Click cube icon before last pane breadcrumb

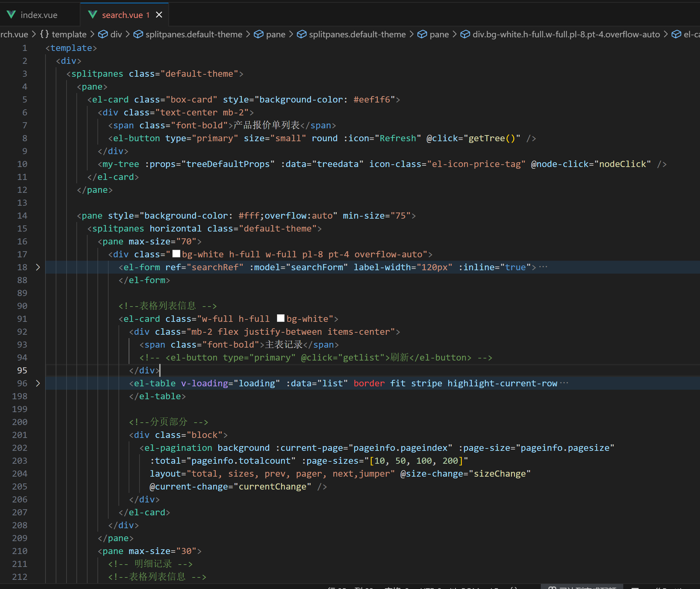point(422,34)
